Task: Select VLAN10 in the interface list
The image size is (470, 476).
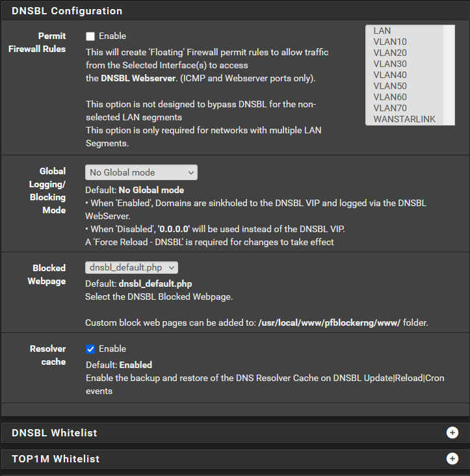Action: coord(390,42)
